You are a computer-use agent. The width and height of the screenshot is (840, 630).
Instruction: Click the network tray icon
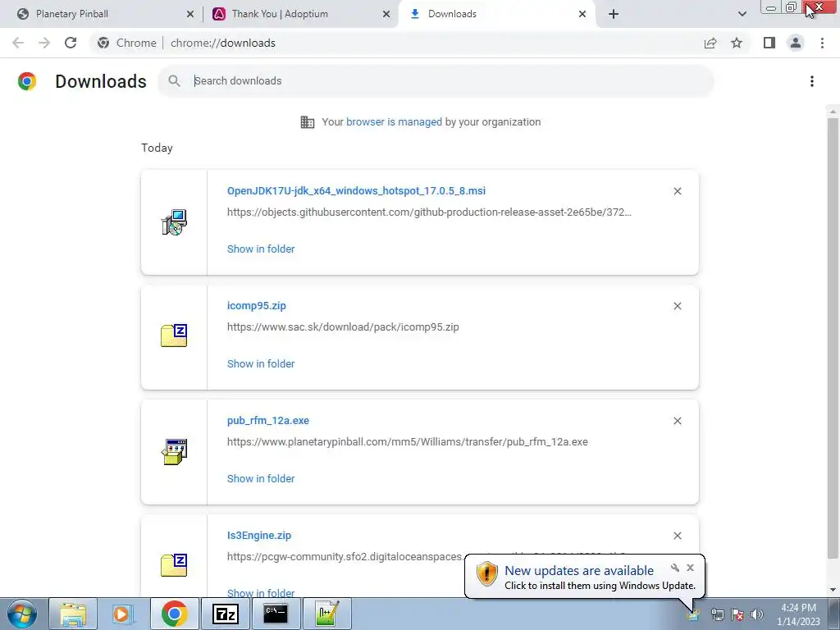click(x=717, y=614)
